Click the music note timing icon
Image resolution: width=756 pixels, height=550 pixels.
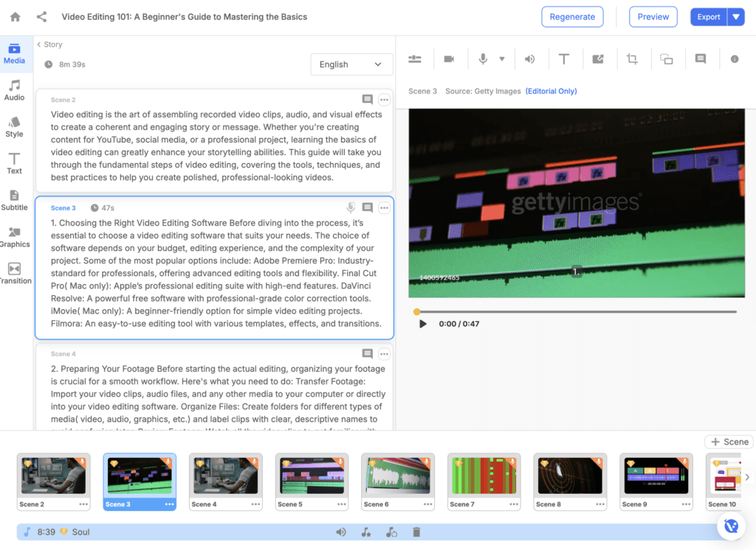click(x=391, y=532)
